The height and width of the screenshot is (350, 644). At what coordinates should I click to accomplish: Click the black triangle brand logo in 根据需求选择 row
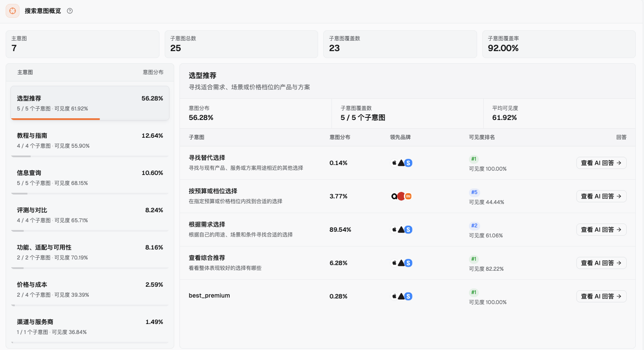(401, 230)
